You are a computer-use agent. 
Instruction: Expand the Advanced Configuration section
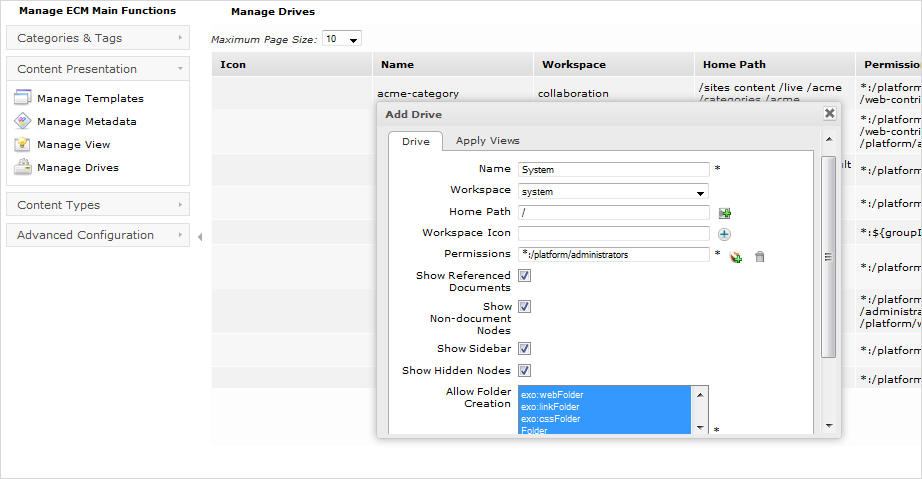coord(97,235)
